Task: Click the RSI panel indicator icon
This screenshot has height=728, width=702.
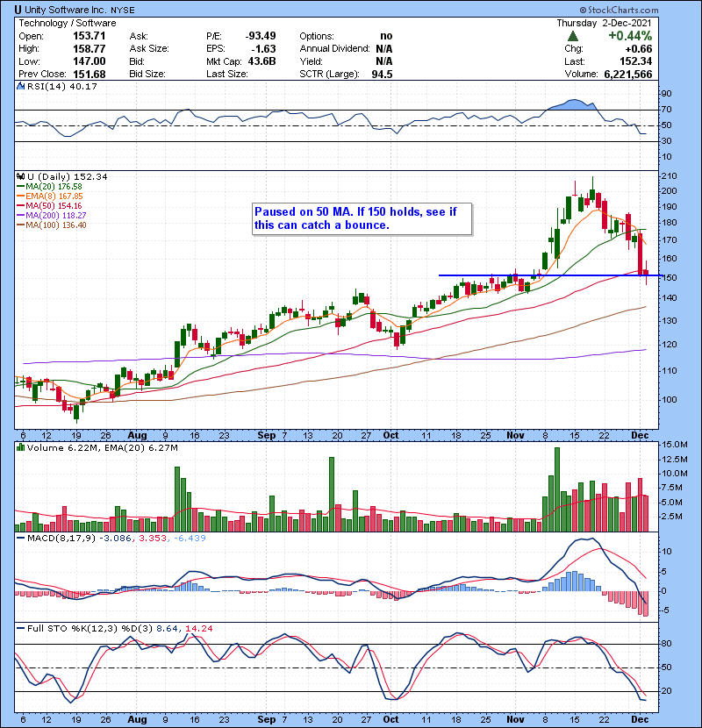Action: 20,86
